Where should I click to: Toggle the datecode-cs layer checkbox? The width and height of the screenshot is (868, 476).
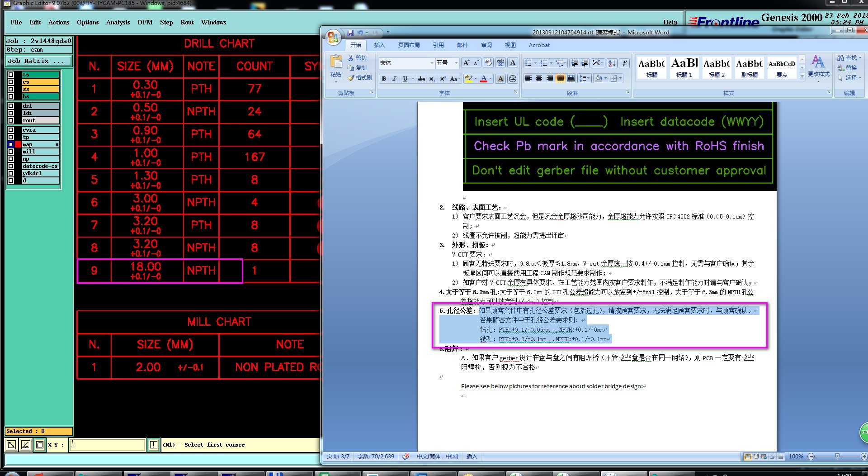11,166
